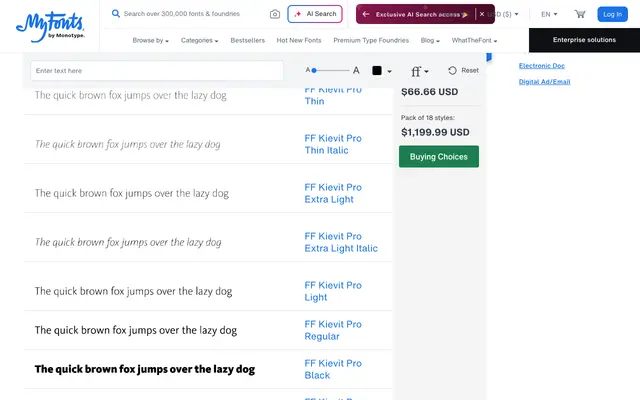The image size is (640, 400).
Task: Click the $66.66 USD price
Action: 429,92
